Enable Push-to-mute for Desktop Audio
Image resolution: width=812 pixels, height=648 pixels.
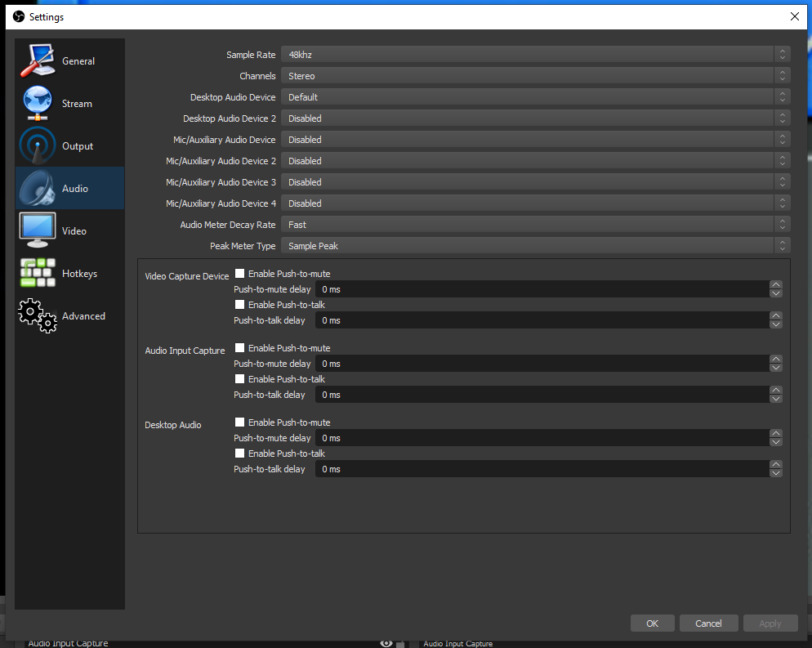pos(240,422)
